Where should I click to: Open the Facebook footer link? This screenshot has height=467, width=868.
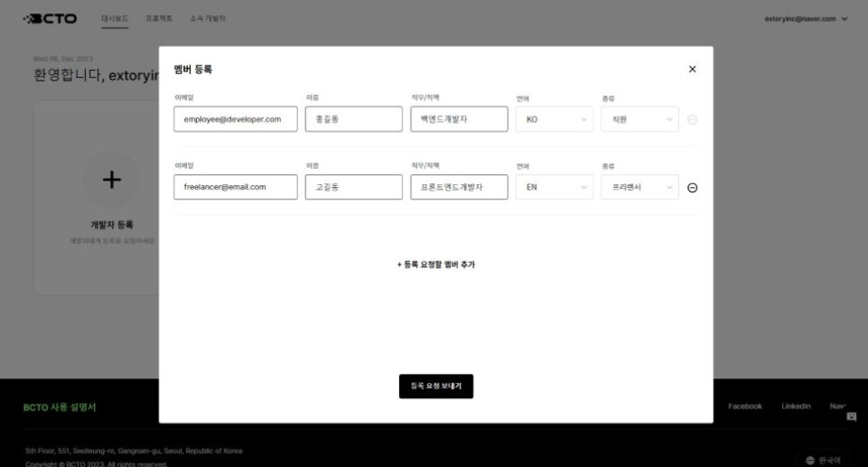coord(745,406)
